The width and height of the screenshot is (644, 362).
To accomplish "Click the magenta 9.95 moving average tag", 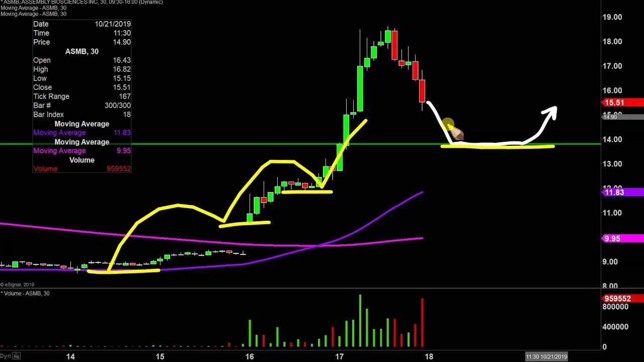I will (623, 239).
